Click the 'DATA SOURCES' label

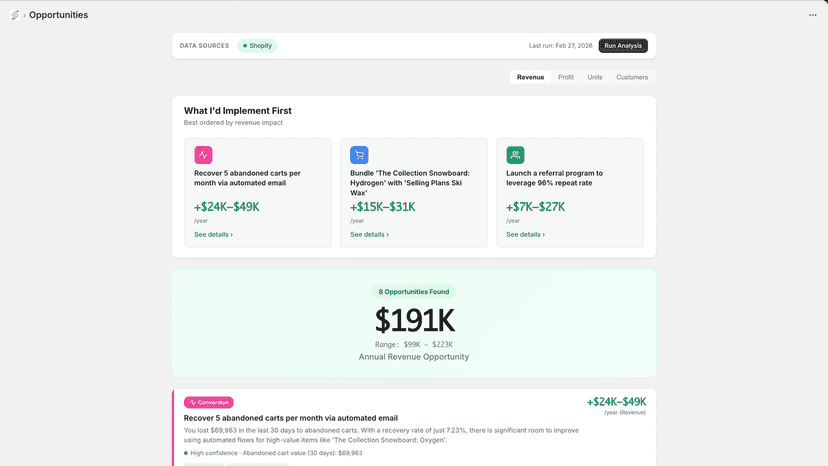pyautogui.click(x=204, y=46)
